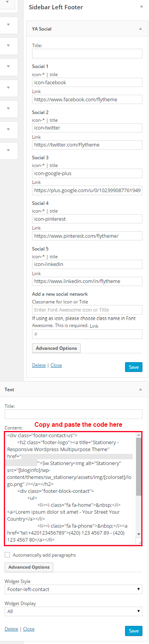Click the Content scrollbar down arrow
The width and height of the screenshot is (149, 644).
click(139, 534)
